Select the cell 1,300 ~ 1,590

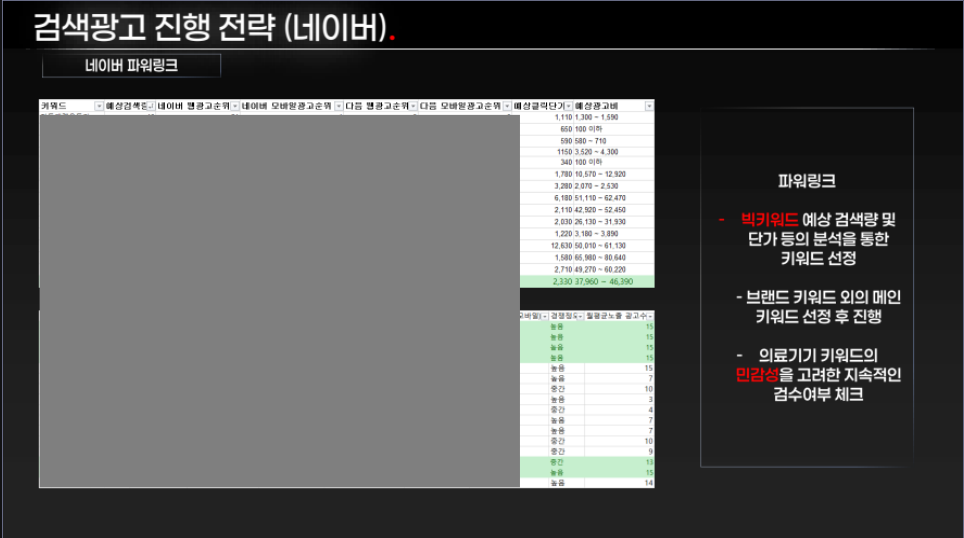596,117
